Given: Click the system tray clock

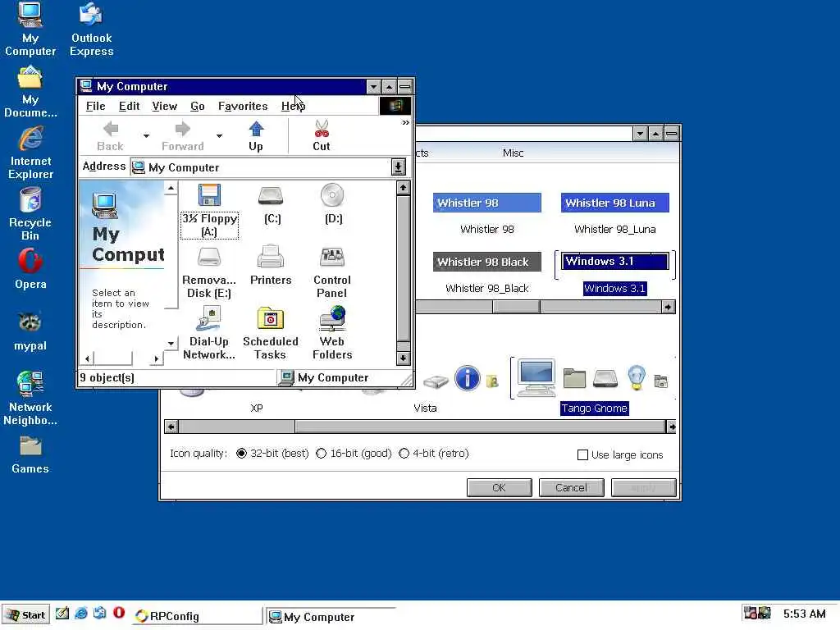Looking at the screenshot, I should point(804,614).
